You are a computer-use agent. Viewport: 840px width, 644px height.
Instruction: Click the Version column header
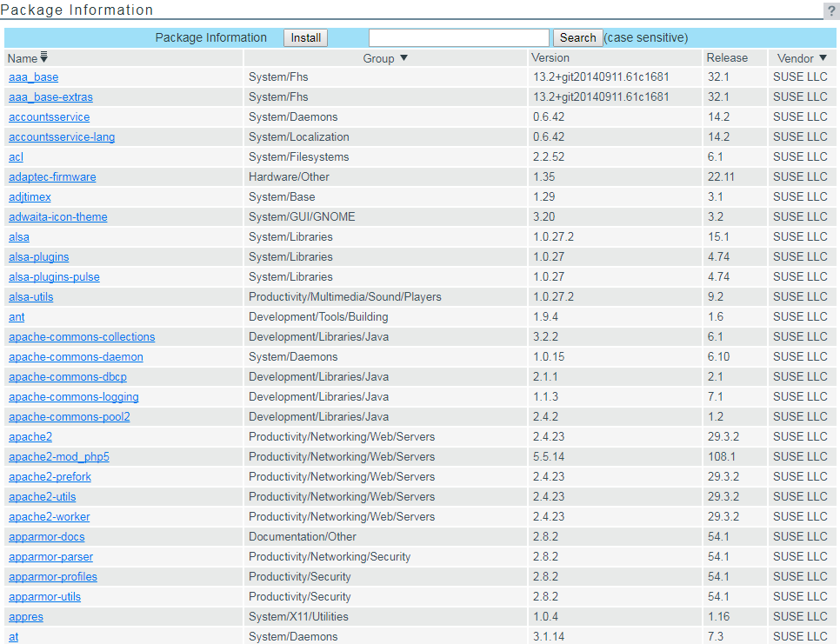[x=551, y=58]
